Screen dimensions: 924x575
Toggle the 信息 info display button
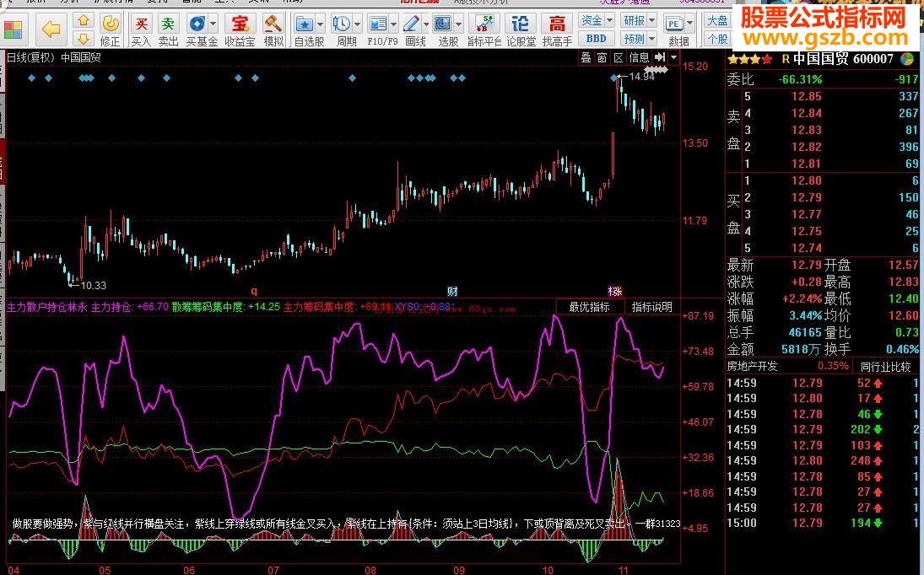640,57
